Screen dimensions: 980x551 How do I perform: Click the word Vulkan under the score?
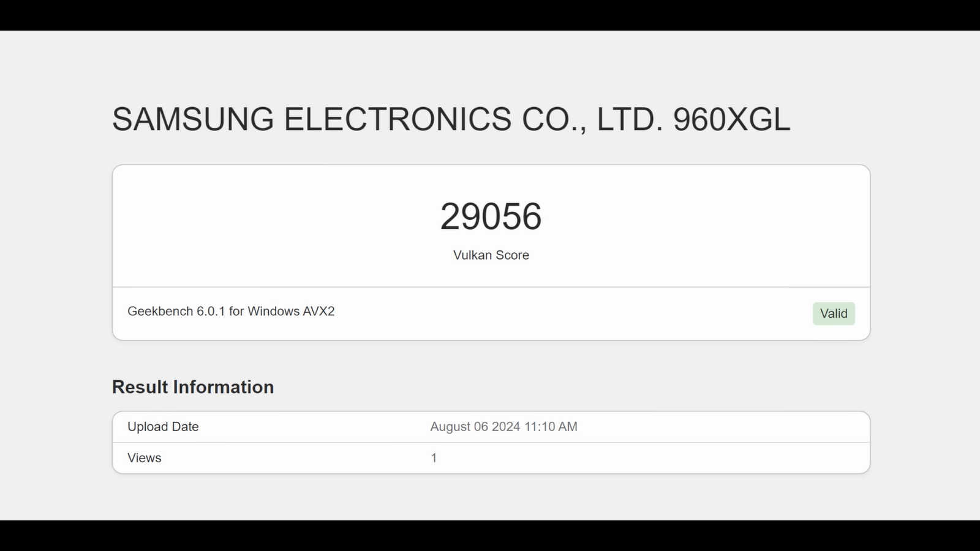(x=472, y=255)
